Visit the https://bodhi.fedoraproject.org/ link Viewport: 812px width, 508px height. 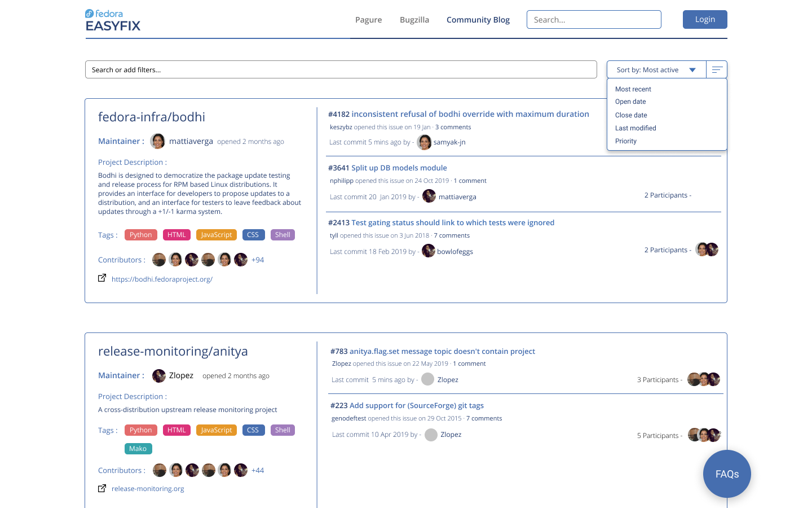pyautogui.click(x=162, y=279)
